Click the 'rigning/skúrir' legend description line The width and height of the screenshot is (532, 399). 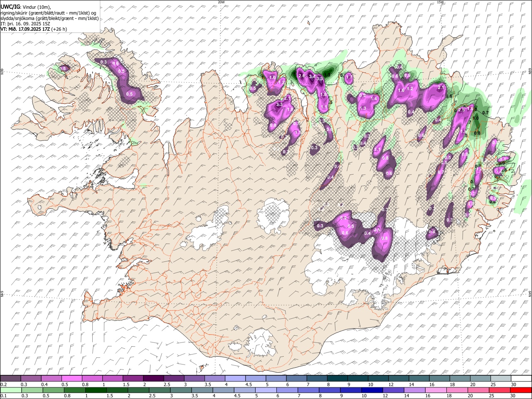click(48, 13)
